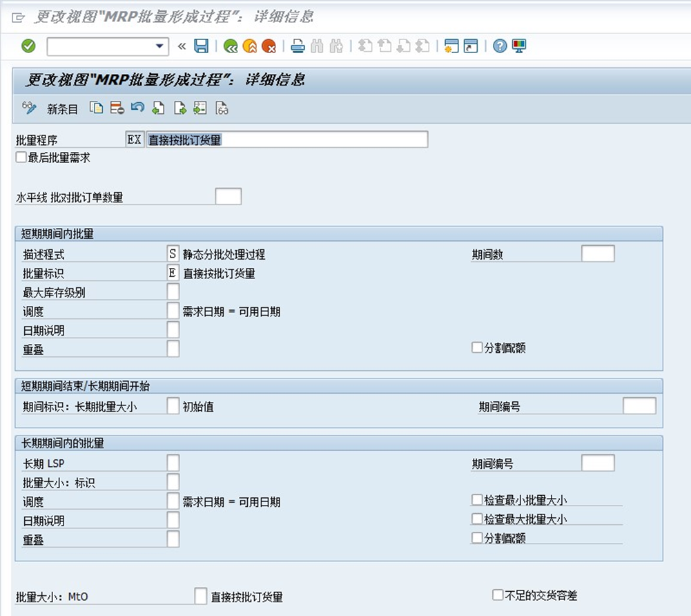This screenshot has width=691, height=616.
Task: Open find with the binoculars icon
Action: click(315, 46)
